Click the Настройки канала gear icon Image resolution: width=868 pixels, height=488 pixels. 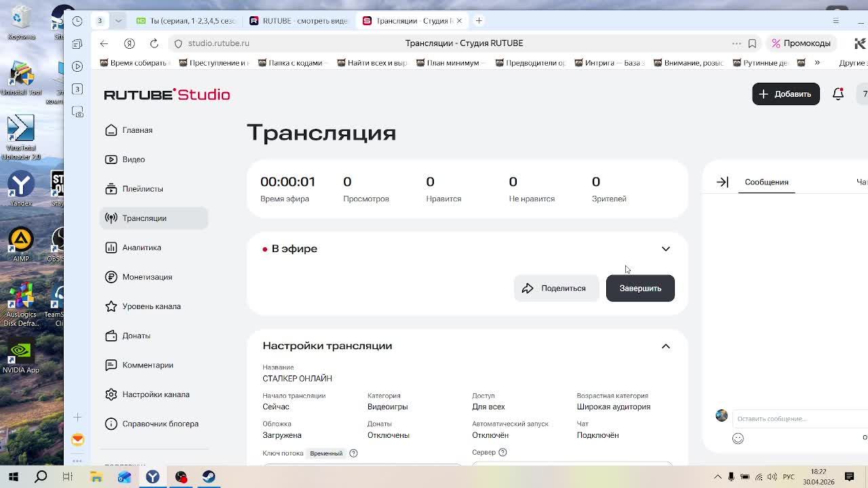click(x=111, y=394)
